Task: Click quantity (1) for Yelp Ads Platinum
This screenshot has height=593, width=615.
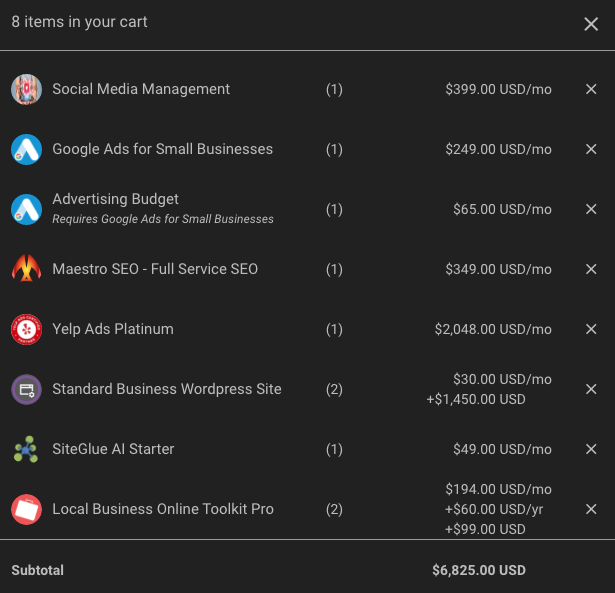Action: (x=334, y=329)
